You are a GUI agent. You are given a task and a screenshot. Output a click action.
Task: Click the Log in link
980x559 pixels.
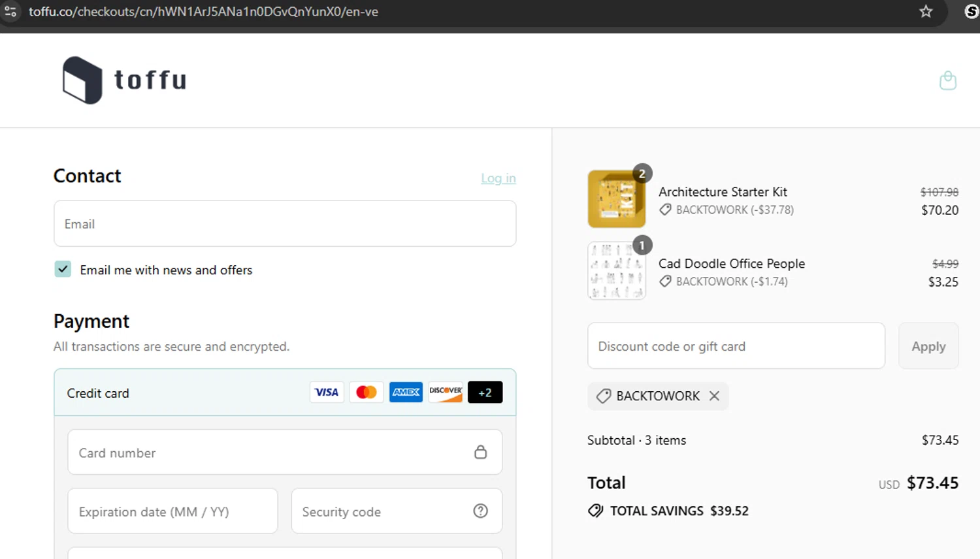tap(498, 178)
